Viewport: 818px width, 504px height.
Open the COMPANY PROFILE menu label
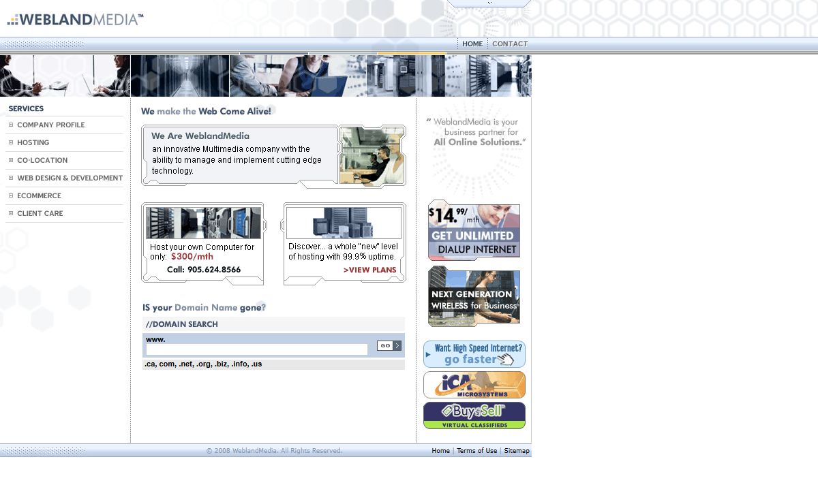pos(51,125)
